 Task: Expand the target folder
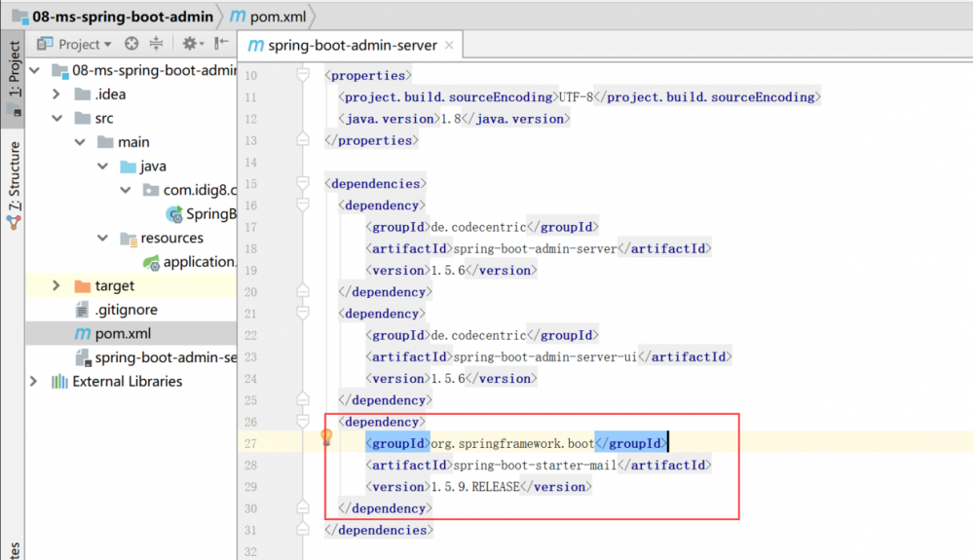(56, 286)
